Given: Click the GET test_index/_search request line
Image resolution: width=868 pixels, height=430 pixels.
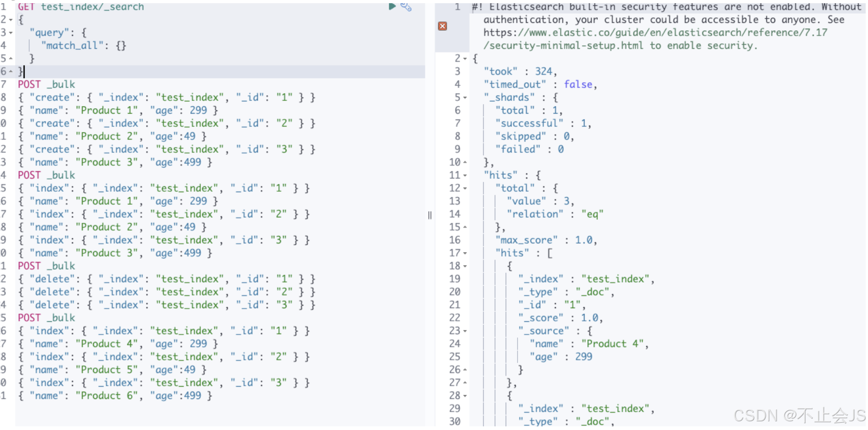Looking at the screenshot, I should (81, 6).
